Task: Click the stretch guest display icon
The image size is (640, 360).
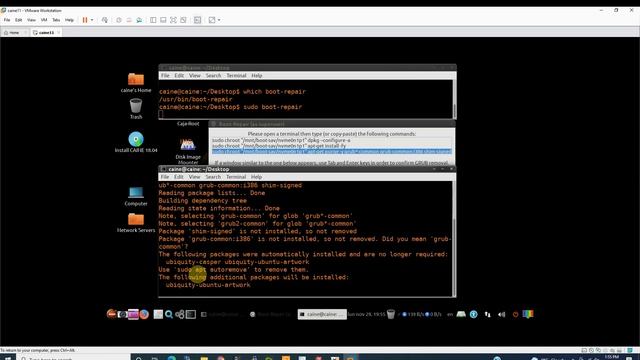Action: [212, 20]
